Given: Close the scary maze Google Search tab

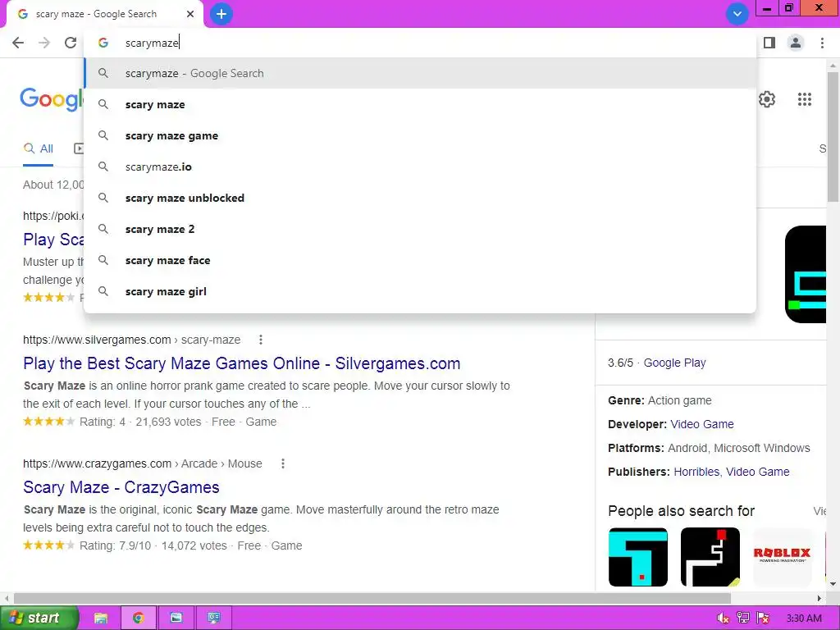Looking at the screenshot, I should pyautogui.click(x=190, y=14).
